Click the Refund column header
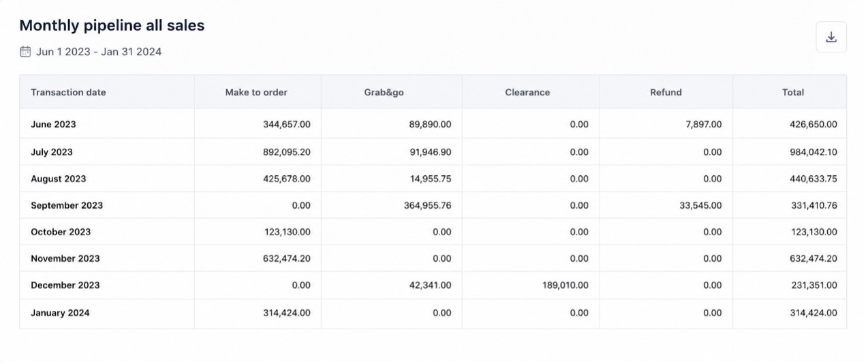 tap(666, 92)
